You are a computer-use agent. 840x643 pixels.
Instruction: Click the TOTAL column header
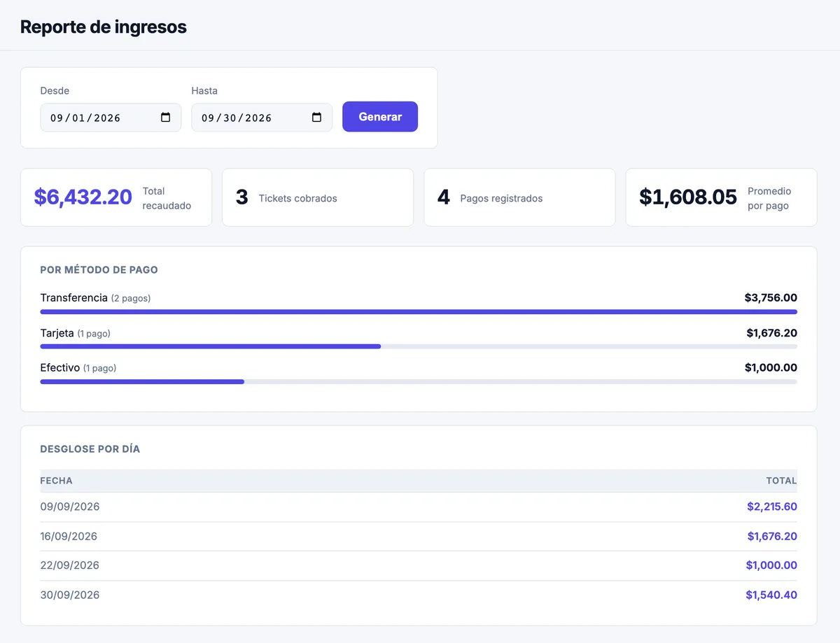[x=781, y=481]
